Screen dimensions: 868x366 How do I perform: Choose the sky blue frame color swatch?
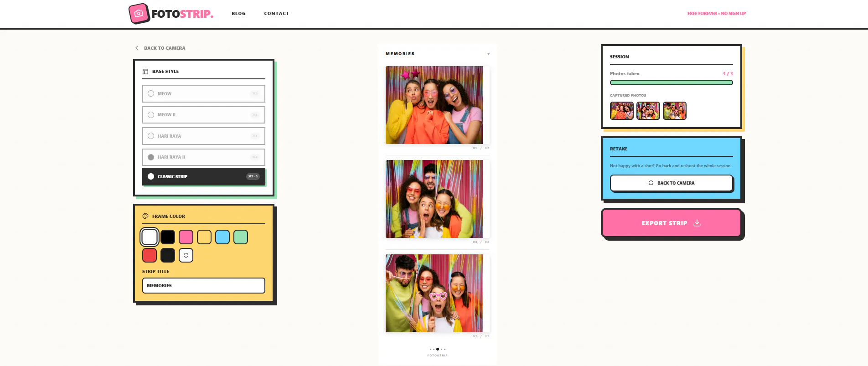coord(222,237)
